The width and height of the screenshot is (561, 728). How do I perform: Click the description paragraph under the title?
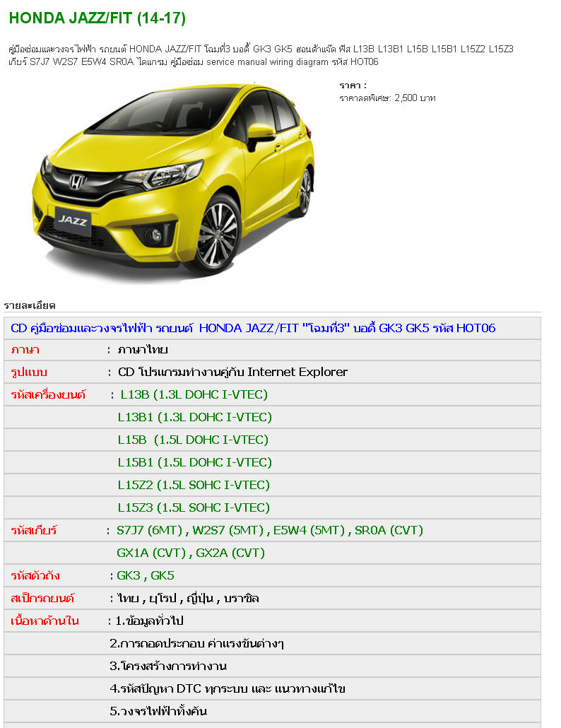[x=261, y=55]
